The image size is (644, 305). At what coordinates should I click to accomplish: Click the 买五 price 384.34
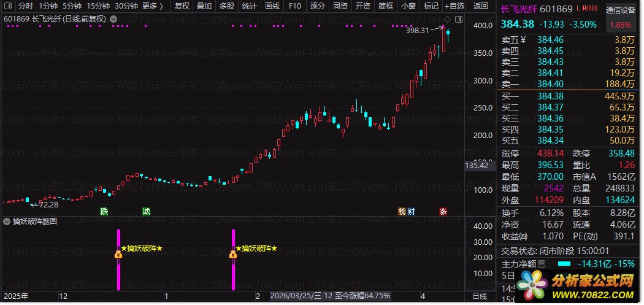pyautogui.click(x=550, y=141)
